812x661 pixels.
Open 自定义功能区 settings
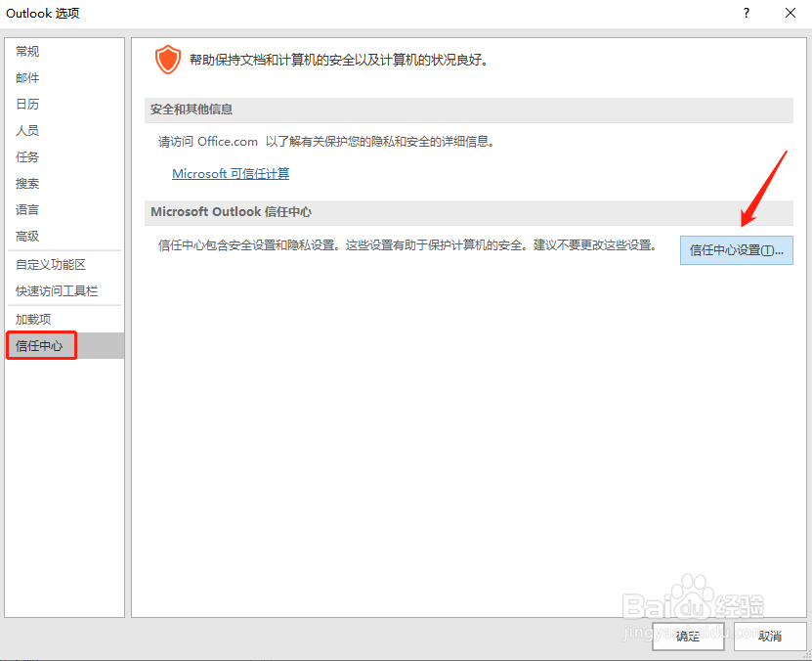pos(64,265)
